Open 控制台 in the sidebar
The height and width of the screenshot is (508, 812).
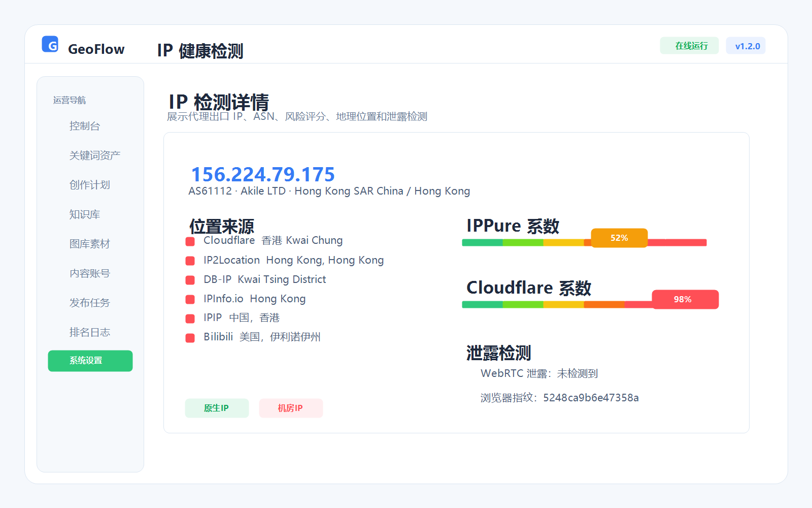pyautogui.click(x=85, y=126)
